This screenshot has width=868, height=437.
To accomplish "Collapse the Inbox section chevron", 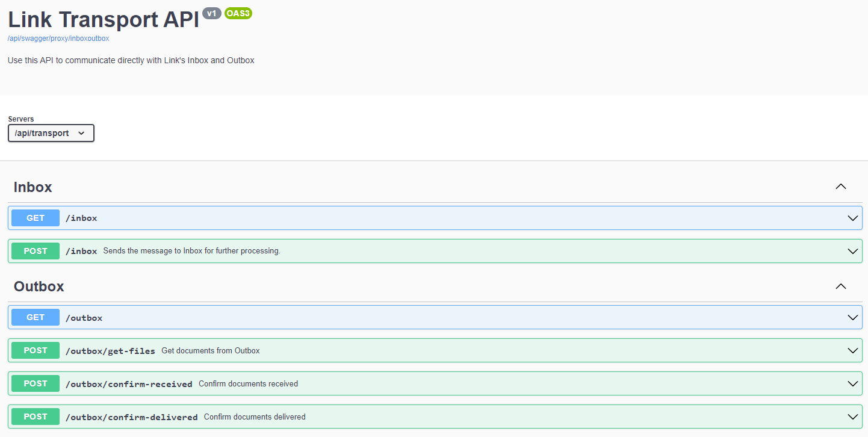I will click(841, 187).
